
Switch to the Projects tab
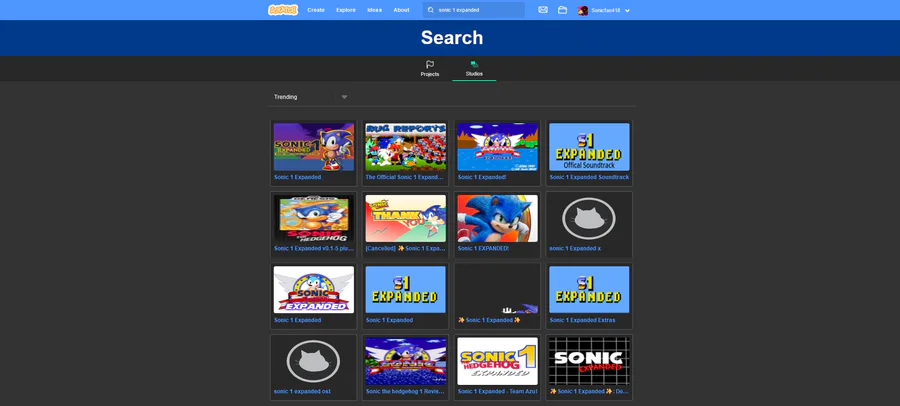point(430,68)
